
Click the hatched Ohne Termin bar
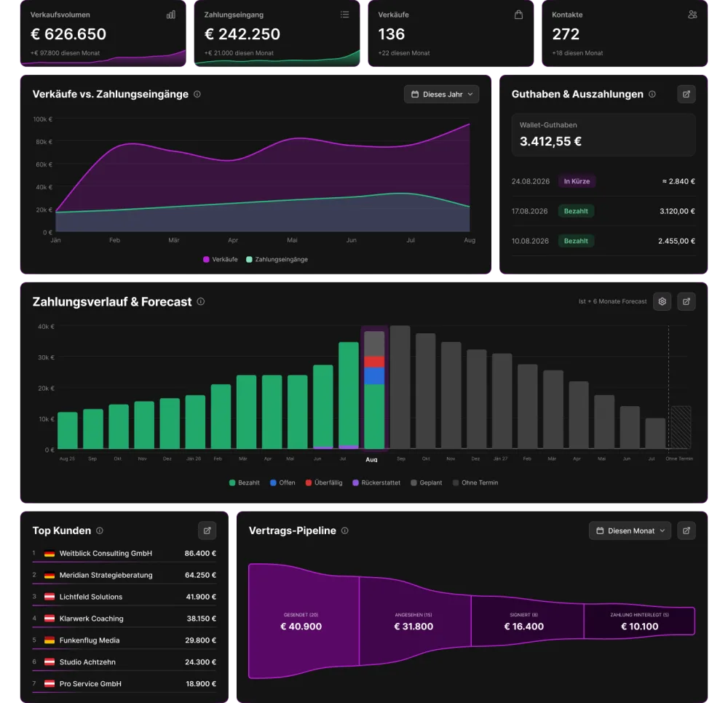pyautogui.click(x=681, y=427)
